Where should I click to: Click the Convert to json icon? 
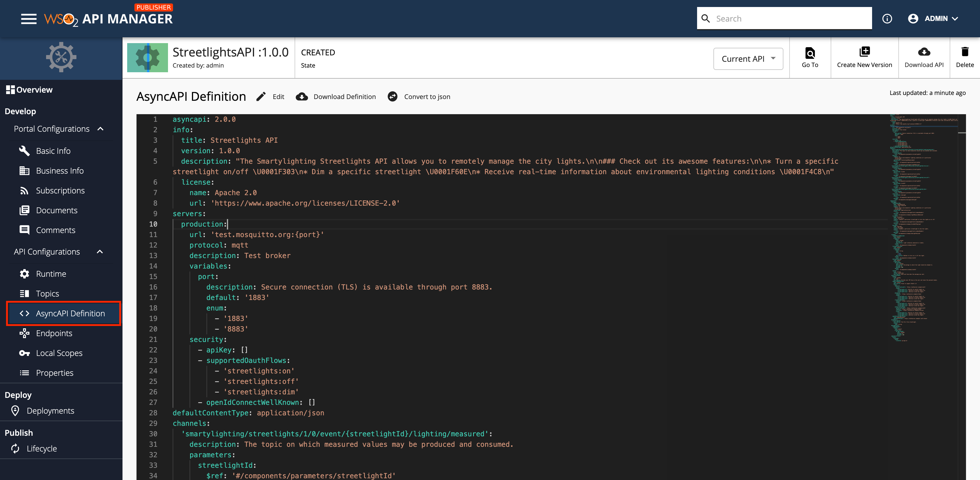pyautogui.click(x=392, y=96)
